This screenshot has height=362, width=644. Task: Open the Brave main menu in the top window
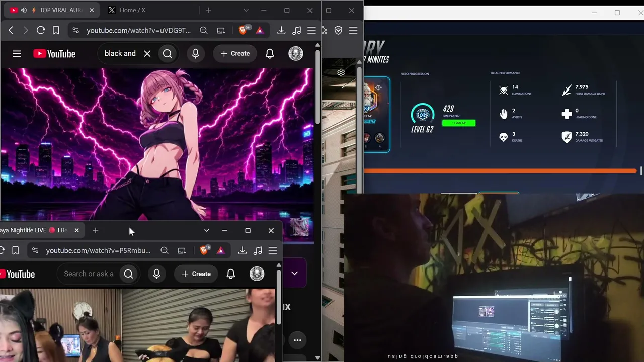coord(311,31)
